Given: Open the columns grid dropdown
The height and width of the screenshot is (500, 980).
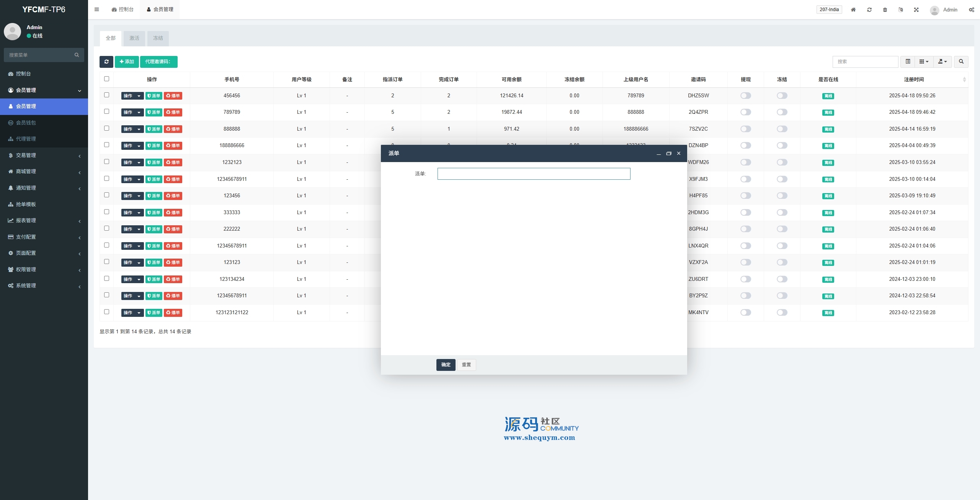Looking at the screenshot, I should [924, 62].
